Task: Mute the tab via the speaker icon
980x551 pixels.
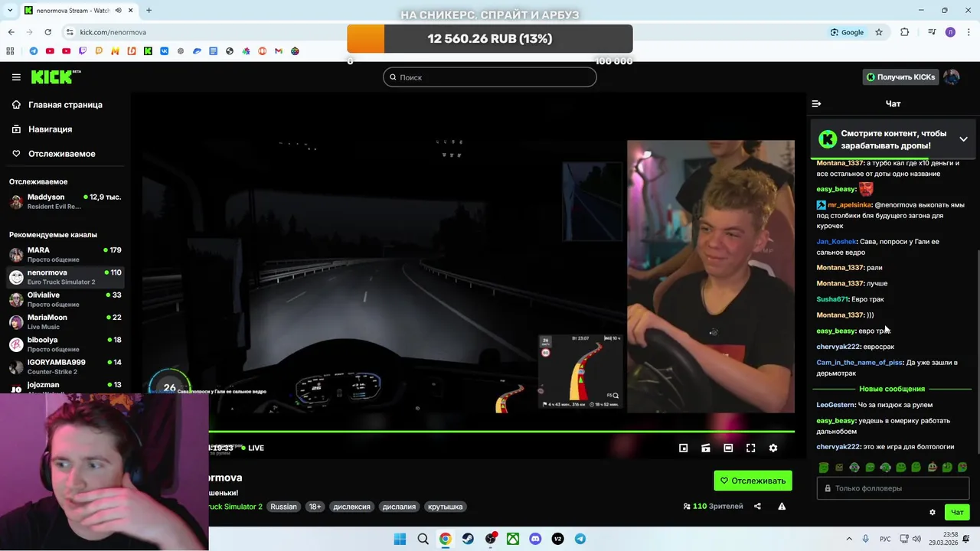Action: pos(119,11)
